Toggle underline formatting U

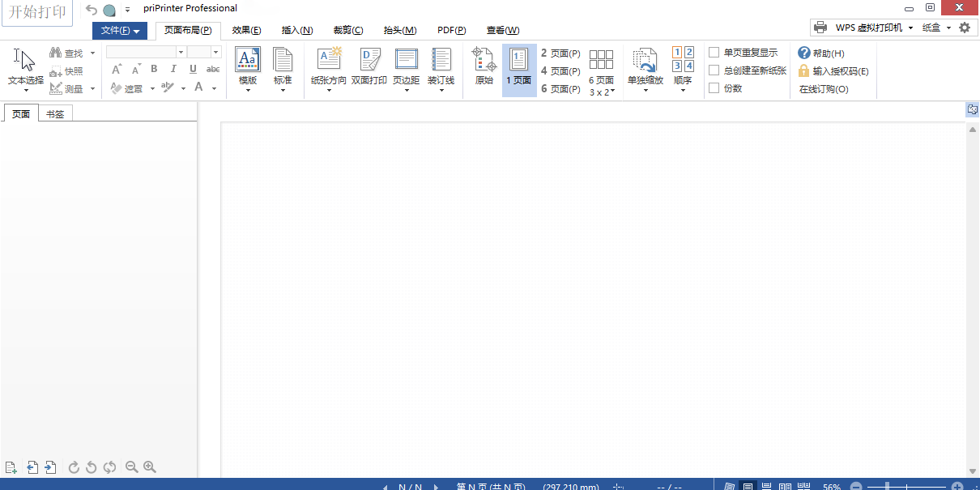tap(193, 70)
